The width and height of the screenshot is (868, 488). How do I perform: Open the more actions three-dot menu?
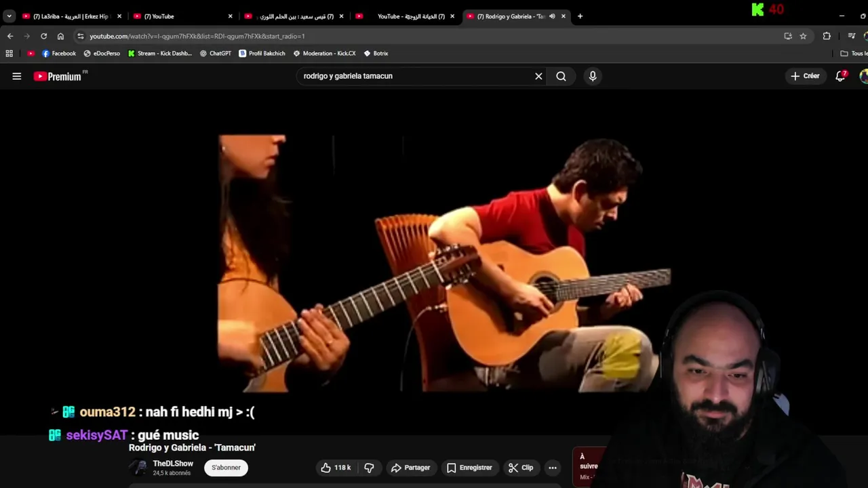pos(553,468)
